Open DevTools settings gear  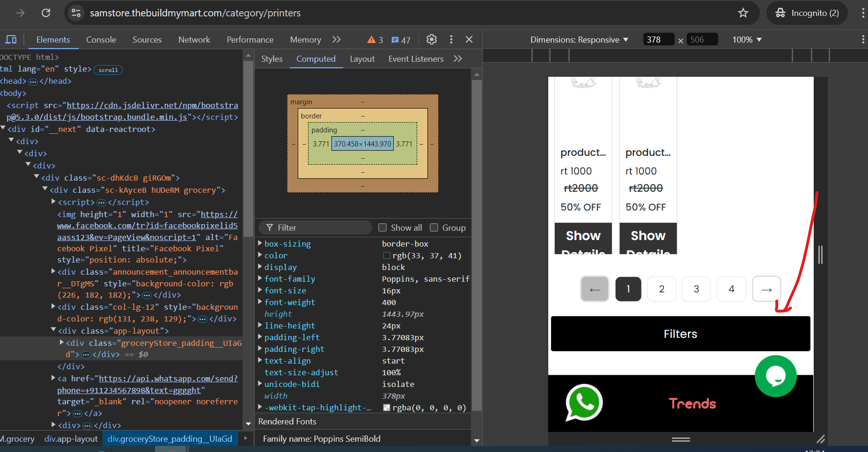point(432,40)
